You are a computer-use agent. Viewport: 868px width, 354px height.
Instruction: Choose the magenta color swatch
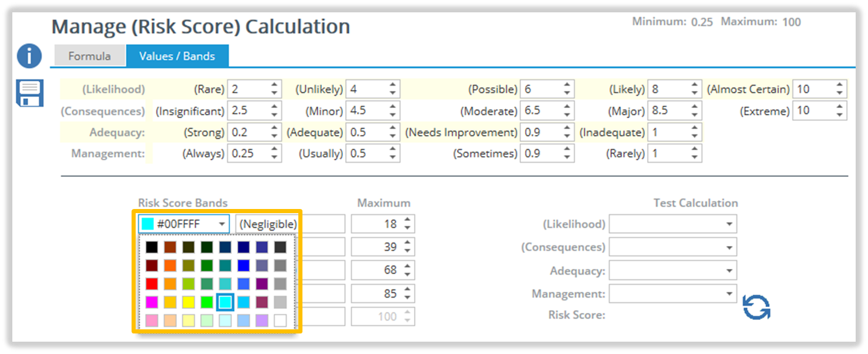[x=152, y=302]
